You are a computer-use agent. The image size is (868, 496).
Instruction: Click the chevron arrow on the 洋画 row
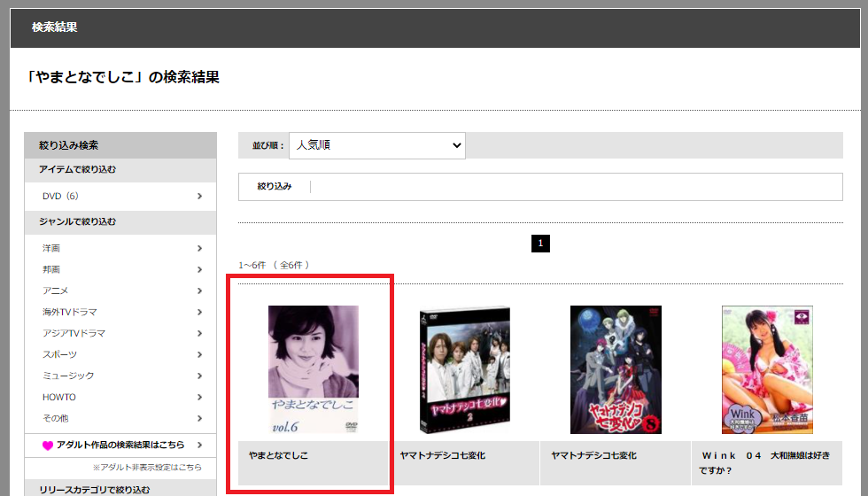click(x=200, y=248)
